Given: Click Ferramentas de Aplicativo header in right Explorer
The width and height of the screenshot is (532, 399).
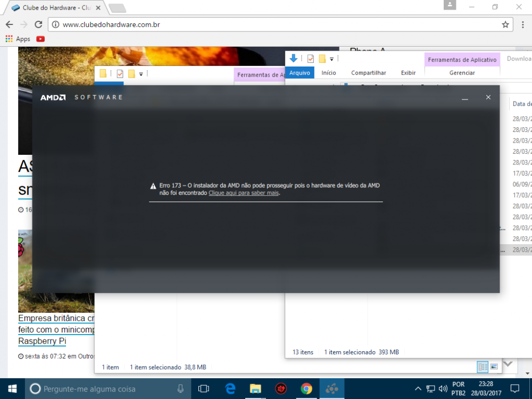Looking at the screenshot, I should click(462, 60).
